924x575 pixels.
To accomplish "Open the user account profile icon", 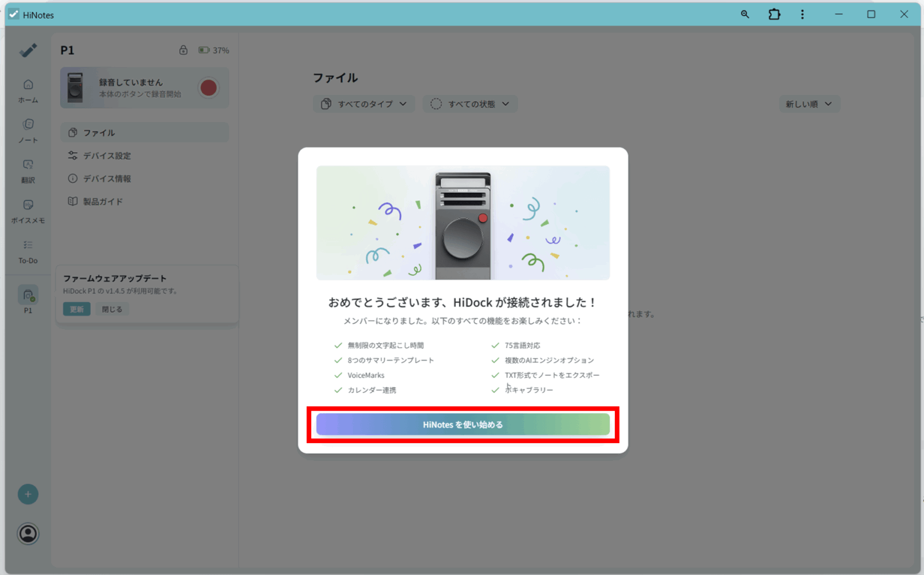I will click(28, 534).
